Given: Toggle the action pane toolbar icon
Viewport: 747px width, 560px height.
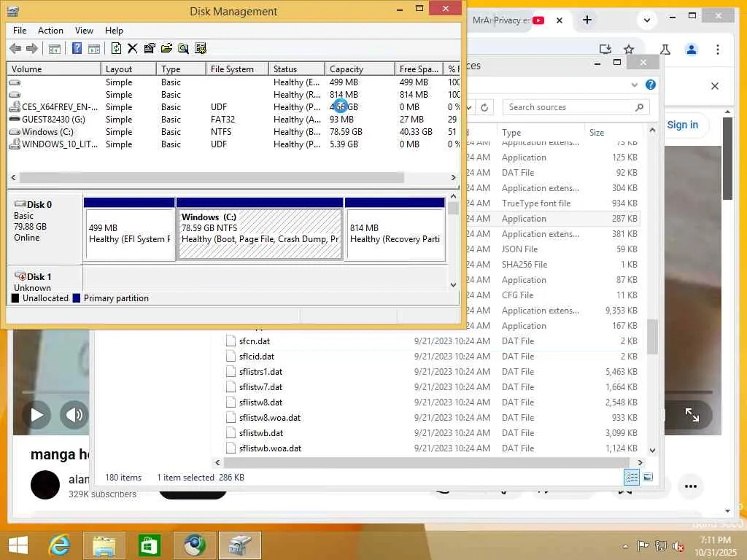Looking at the screenshot, I should (94, 49).
